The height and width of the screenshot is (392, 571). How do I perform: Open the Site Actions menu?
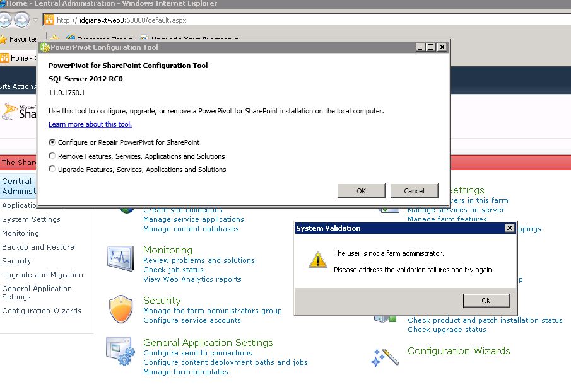pyautogui.click(x=18, y=86)
